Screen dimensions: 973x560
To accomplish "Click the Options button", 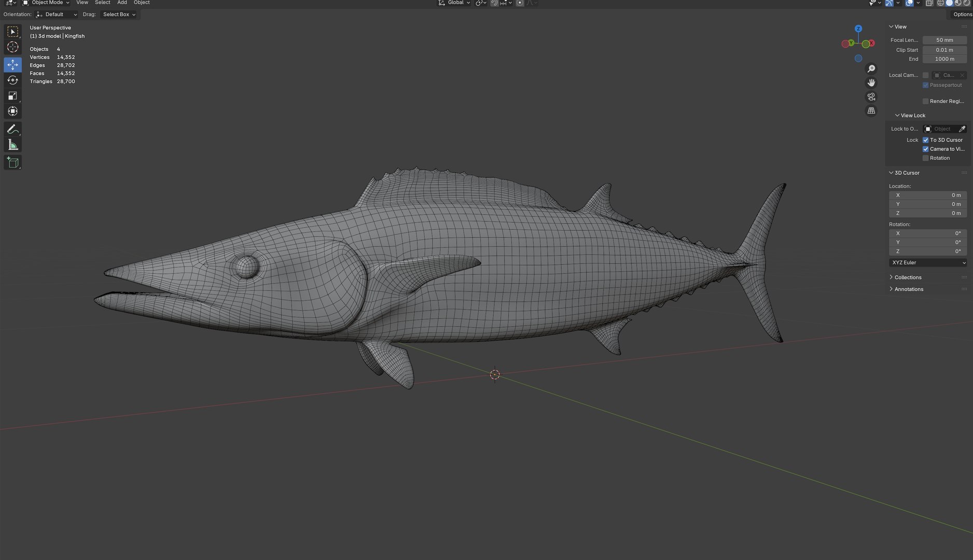I will tap(962, 15).
